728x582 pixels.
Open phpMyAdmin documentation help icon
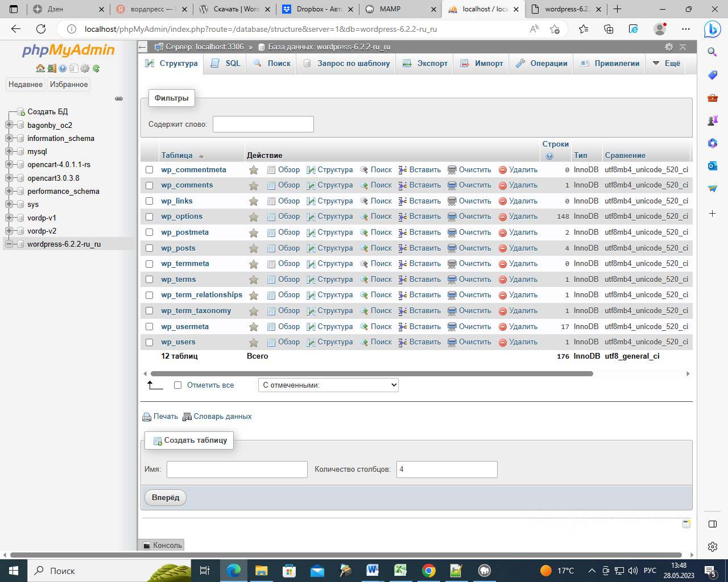click(x=63, y=68)
